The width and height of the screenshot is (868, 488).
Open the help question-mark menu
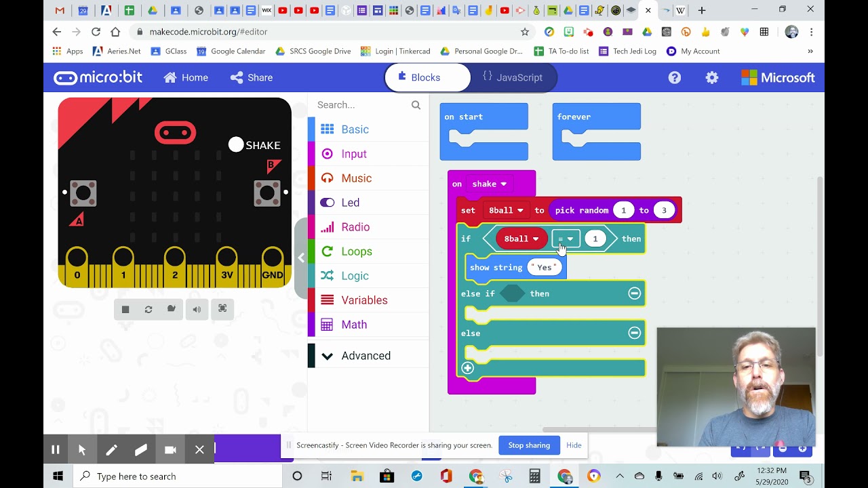pyautogui.click(x=674, y=77)
